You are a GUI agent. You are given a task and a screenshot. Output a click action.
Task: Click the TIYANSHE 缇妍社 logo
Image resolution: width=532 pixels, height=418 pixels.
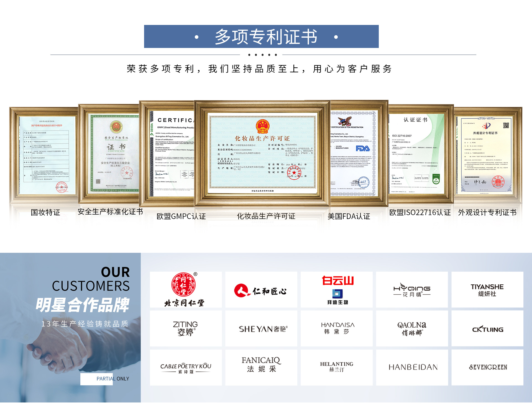(x=487, y=290)
